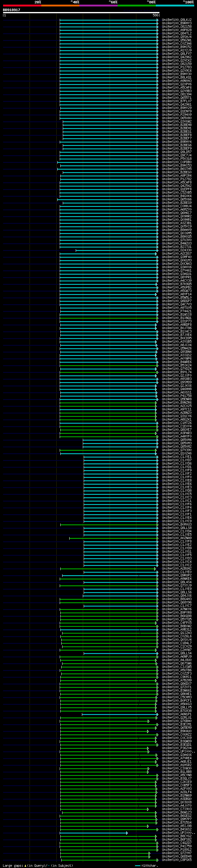
Task: Open hit UniRef100_B9RHY3
Action: click(x=176, y=23)
